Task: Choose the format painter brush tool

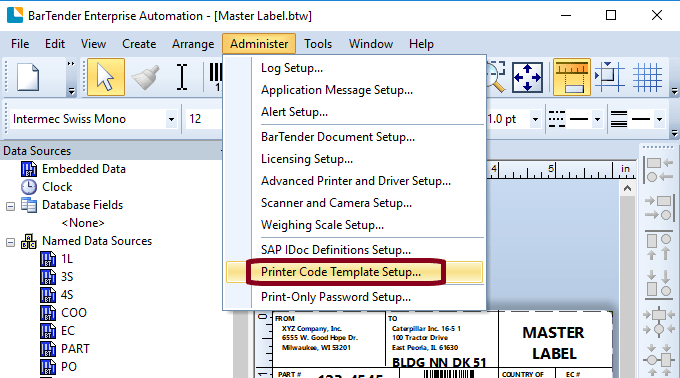Action: 145,77
